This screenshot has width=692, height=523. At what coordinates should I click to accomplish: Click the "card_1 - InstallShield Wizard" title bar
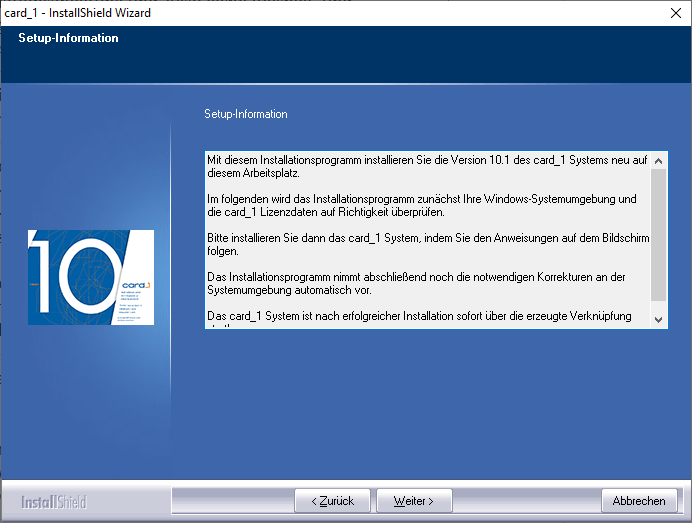(x=300, y=13)
